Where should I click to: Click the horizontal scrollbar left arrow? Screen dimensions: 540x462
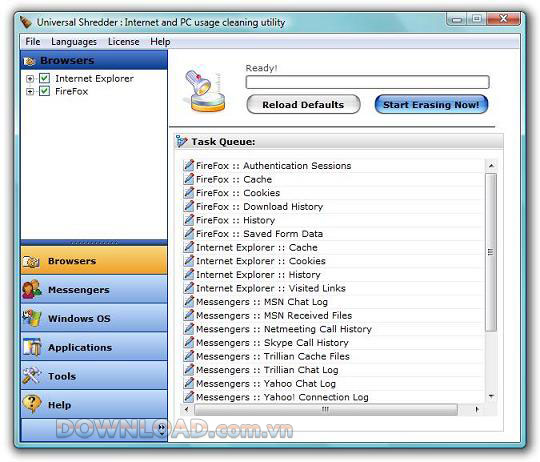point(187,409)
